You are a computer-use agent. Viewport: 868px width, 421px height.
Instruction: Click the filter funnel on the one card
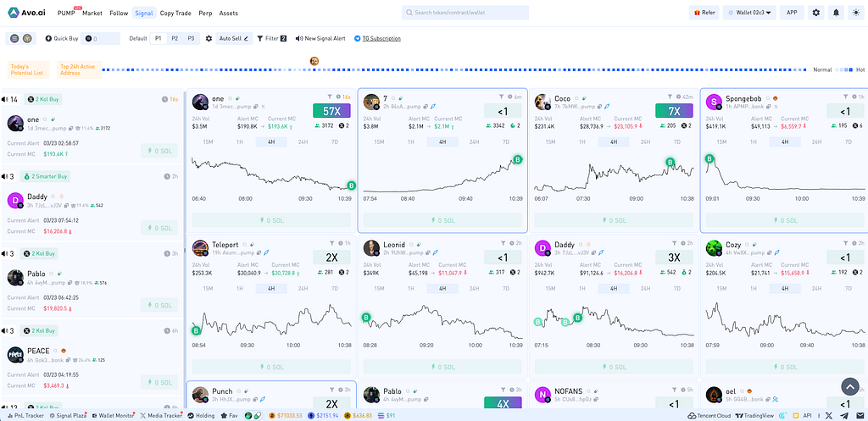tap(331, 97)
